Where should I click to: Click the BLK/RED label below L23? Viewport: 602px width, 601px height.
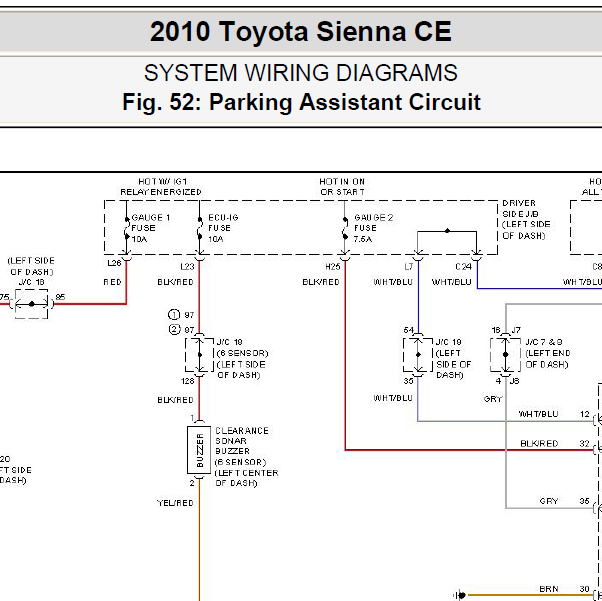coord(175,282)
